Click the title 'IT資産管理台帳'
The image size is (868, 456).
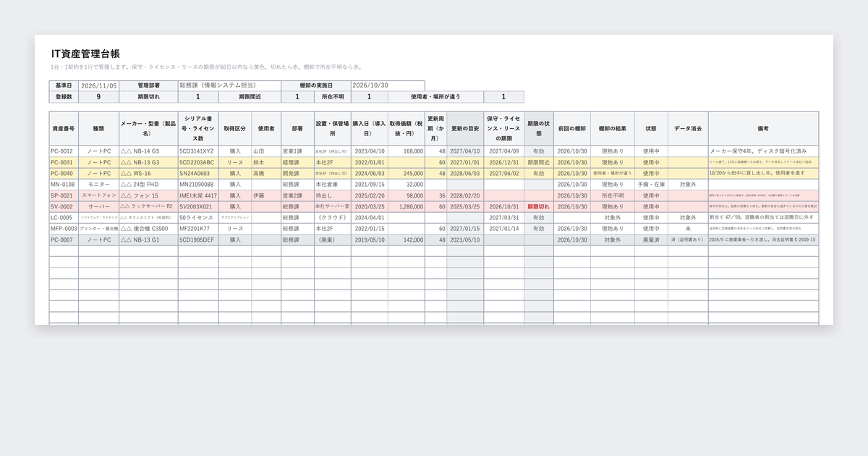(85, 54)
